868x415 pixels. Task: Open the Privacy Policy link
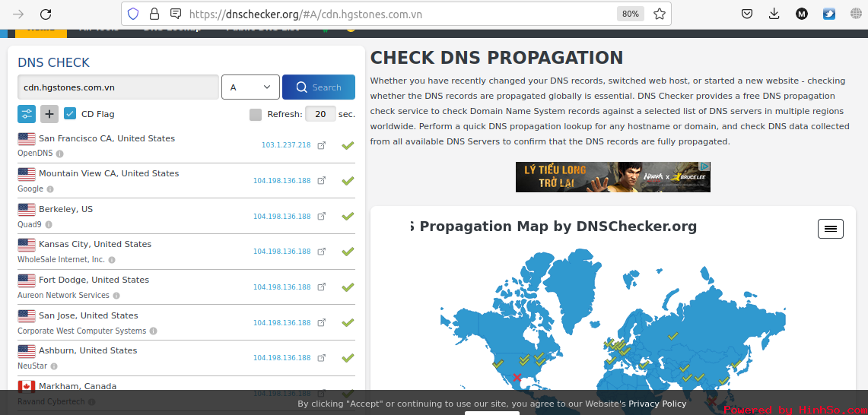point(657,404)
